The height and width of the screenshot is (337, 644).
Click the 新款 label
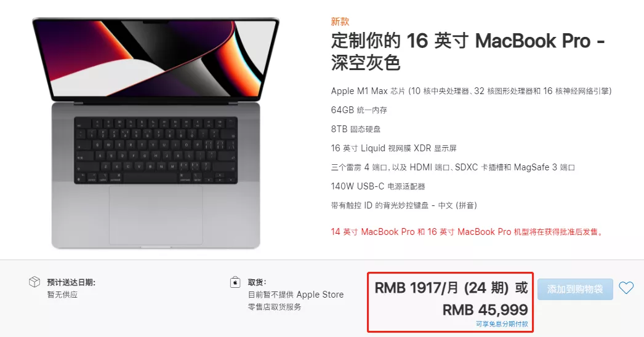pyautogui.click(x=340, y=22)
